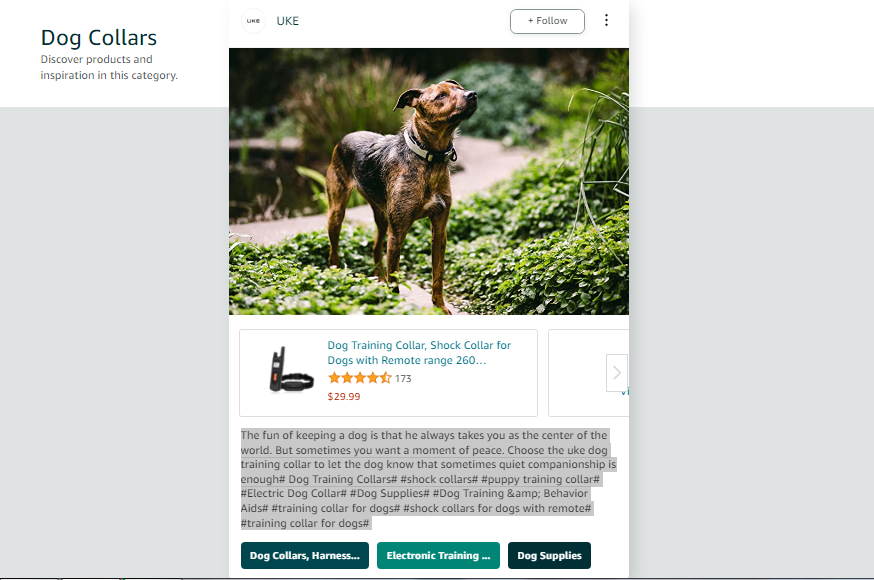Select the Dog Collars, Harness... tag
This screenshot has width=874, height=580.
click(305, 555)
